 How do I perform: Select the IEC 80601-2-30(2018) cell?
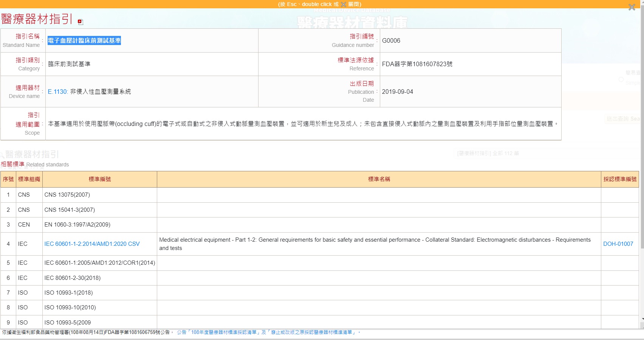100,278
